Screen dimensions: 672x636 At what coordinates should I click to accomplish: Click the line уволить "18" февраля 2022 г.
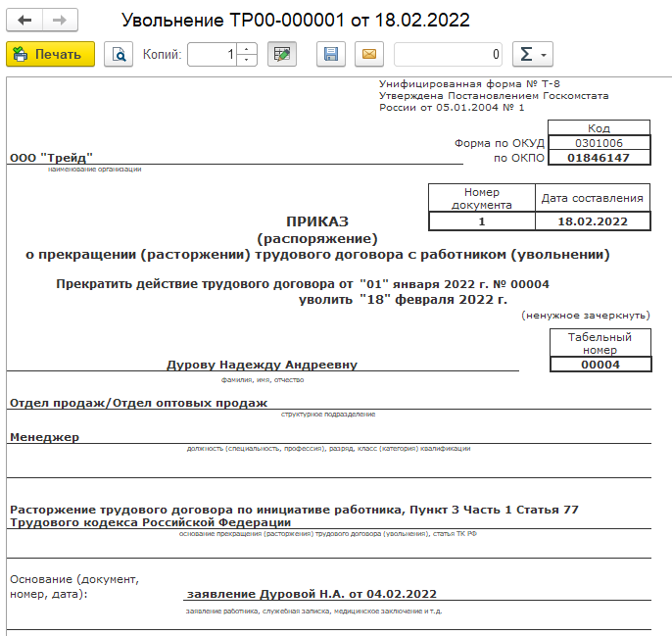[403, 299]
